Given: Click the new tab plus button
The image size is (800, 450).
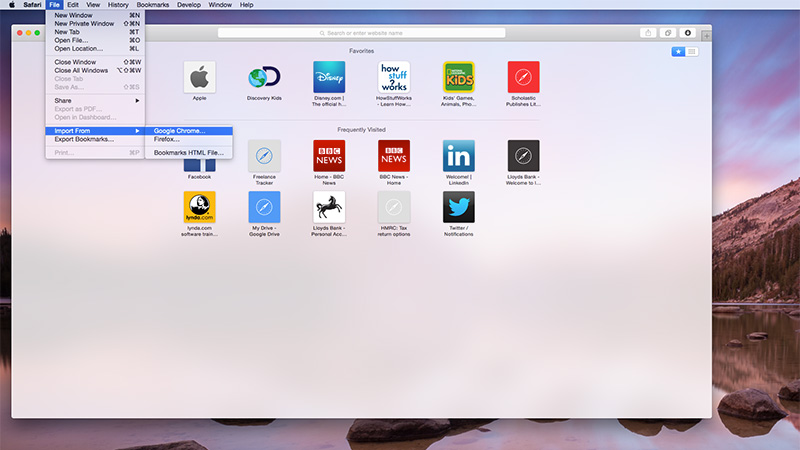Looking at the screenshot, I should pyautogui.click(x=706, y=36).
